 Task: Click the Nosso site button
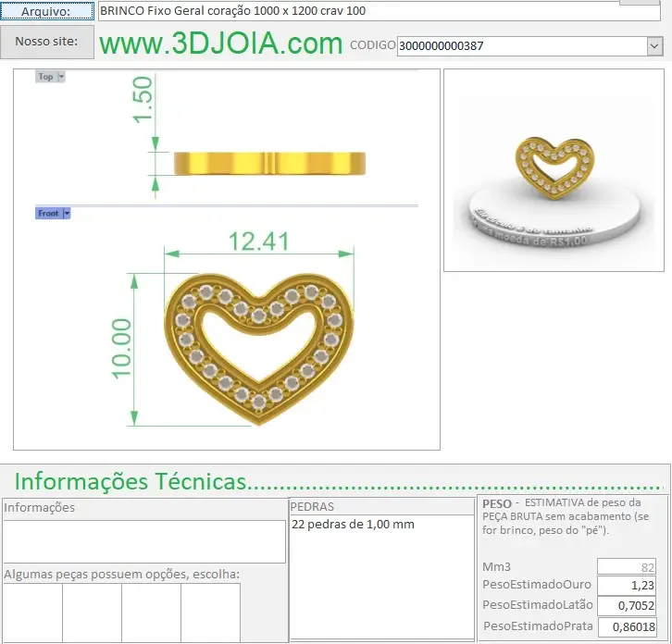pyautogui.click(x=47, y=42)
